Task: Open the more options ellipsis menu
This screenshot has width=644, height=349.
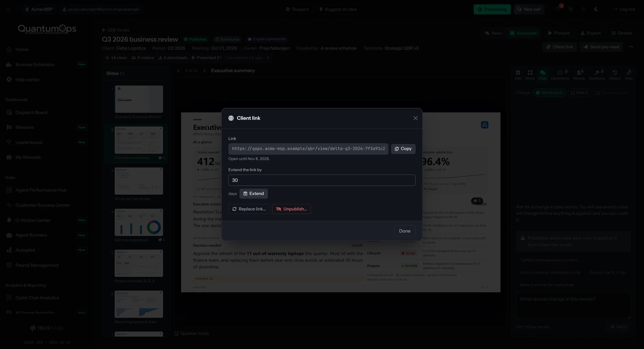Action: coord(631,47)
